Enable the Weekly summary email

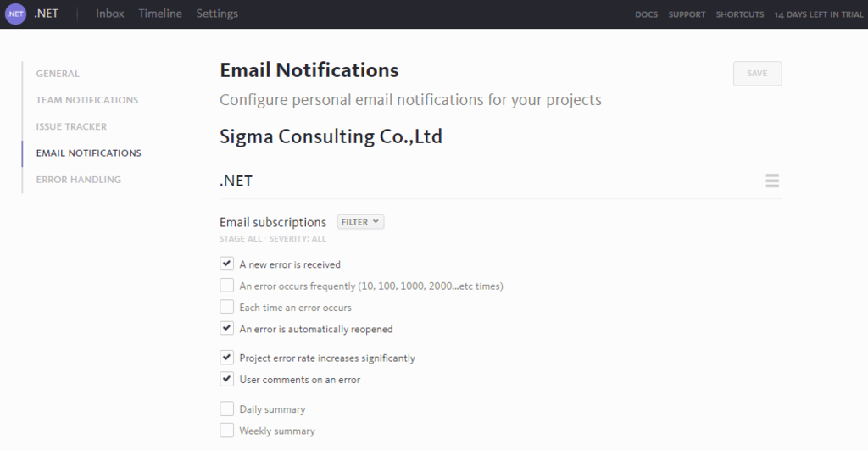pos(227,431)
